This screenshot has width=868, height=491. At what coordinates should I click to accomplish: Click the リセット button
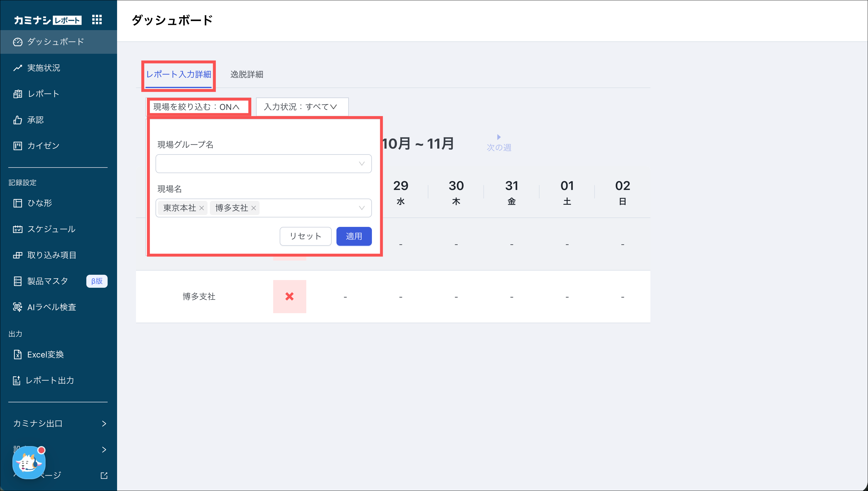pos(305,236)
